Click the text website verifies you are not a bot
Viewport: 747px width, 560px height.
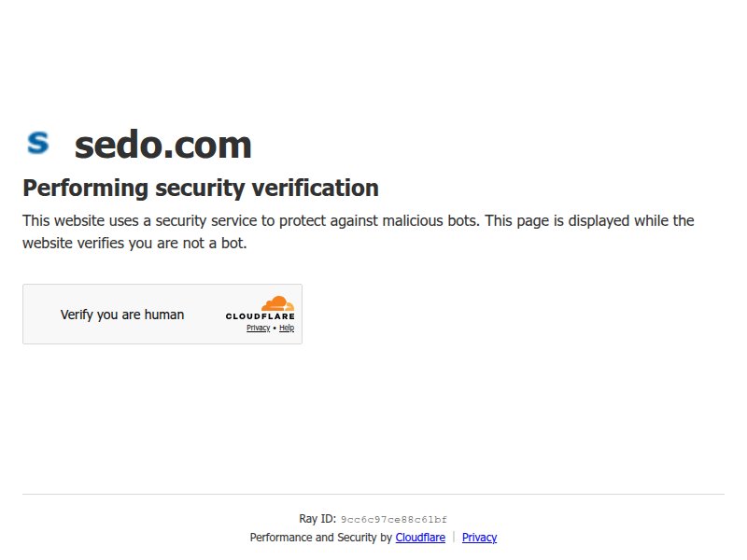click(134, 244)
